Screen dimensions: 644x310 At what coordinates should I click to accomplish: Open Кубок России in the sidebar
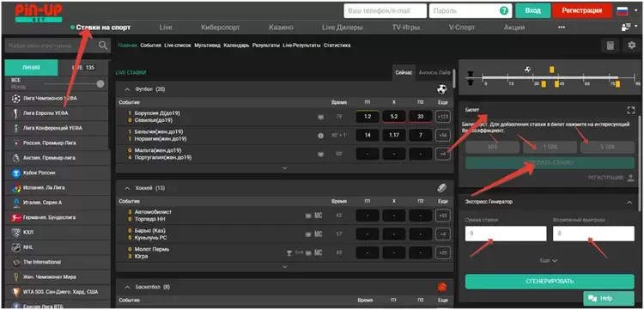coord(58,173)
